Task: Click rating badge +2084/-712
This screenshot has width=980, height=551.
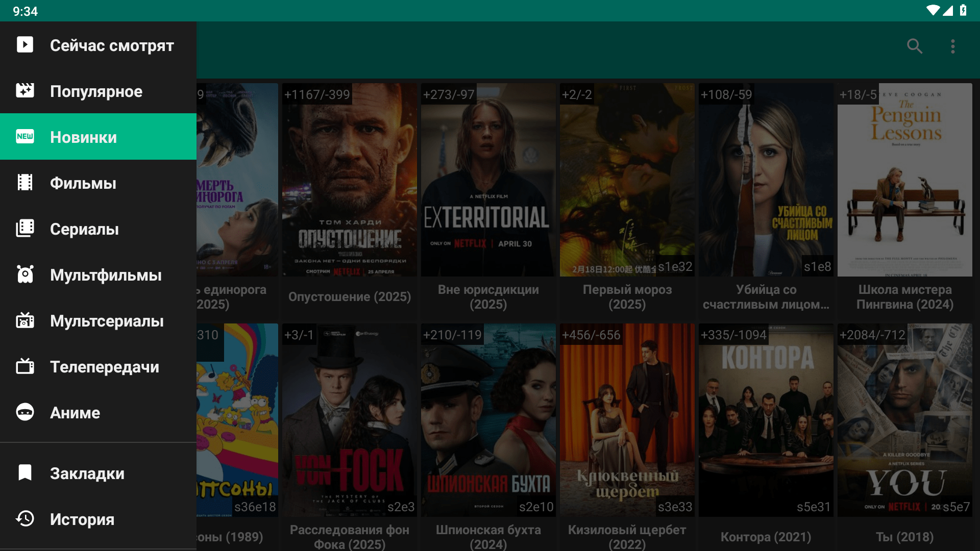Action: [872, 335]
